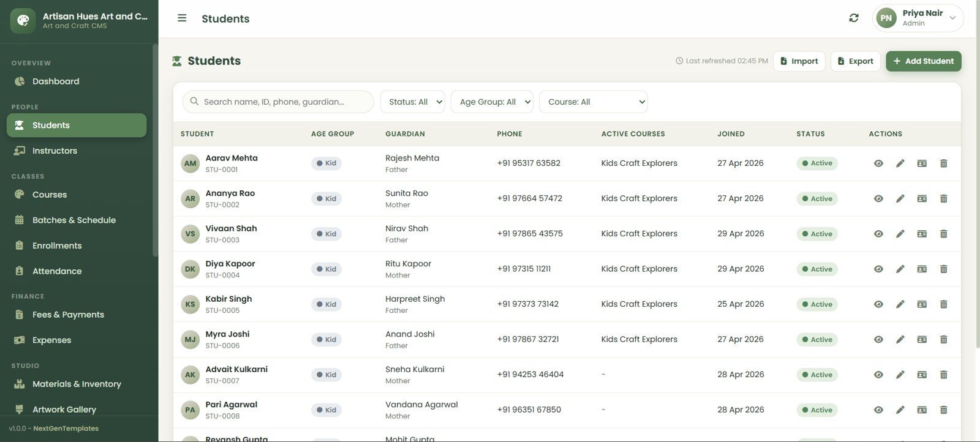The image size is (980, 442).
Task: Edit Ananya Rao pencil icon
Action: tap(900, 198)
